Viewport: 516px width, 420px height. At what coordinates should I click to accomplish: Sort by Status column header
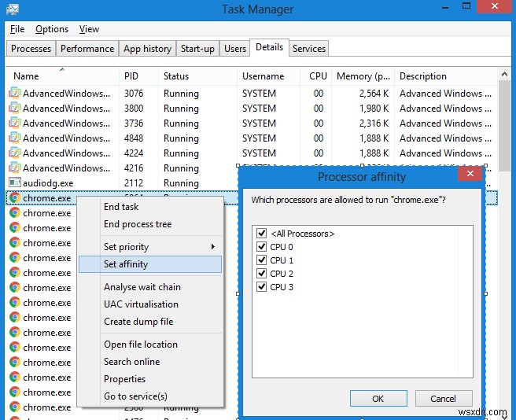tap(197, 76)
